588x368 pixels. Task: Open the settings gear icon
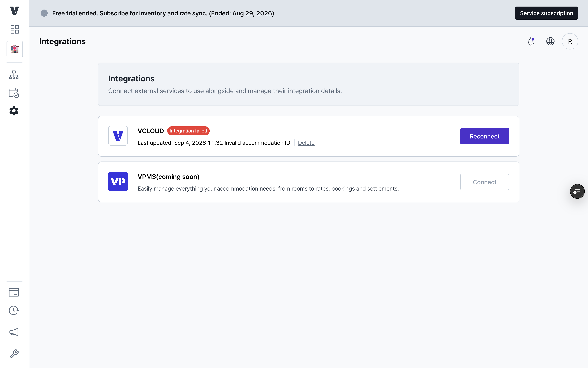tap(14, 111)
